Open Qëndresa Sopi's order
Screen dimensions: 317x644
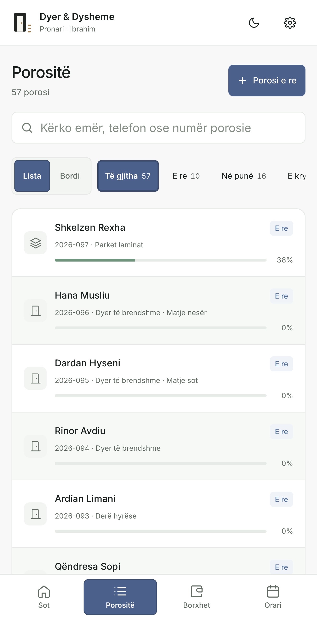pos(158,561)
